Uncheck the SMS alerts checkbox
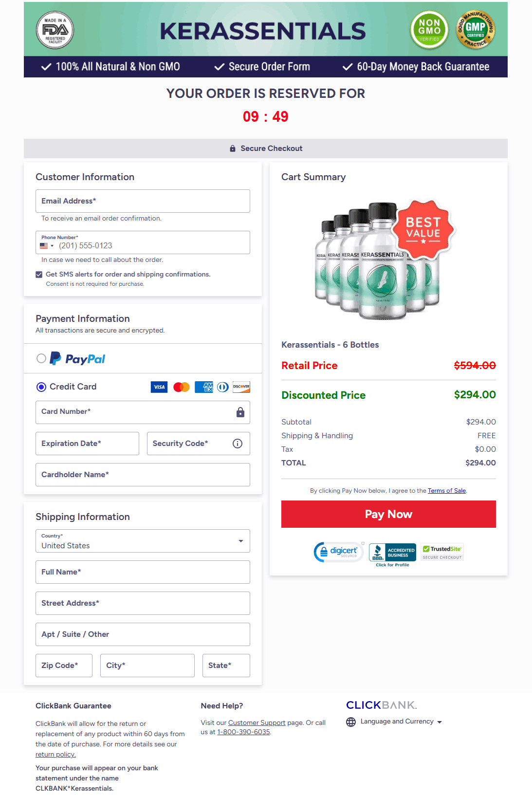Image resolution: width=532 pixels, height=797 pixels. 39,275
